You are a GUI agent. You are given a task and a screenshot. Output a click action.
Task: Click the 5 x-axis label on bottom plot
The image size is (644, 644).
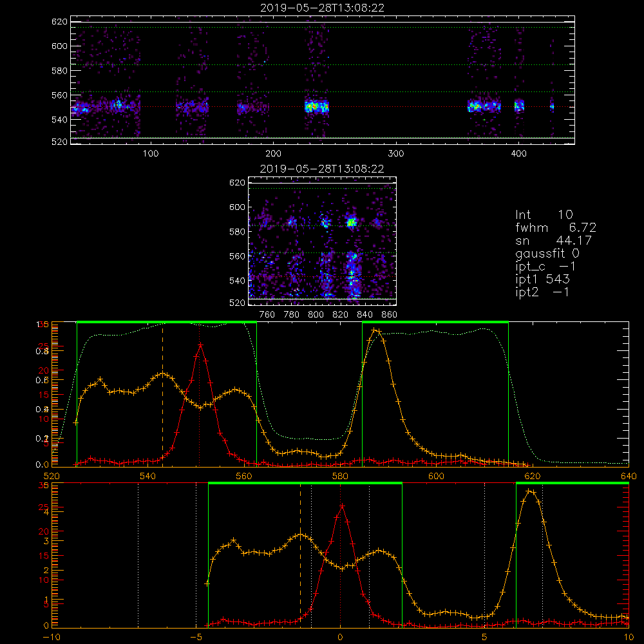pyautogui.click(x=484, y=638)
